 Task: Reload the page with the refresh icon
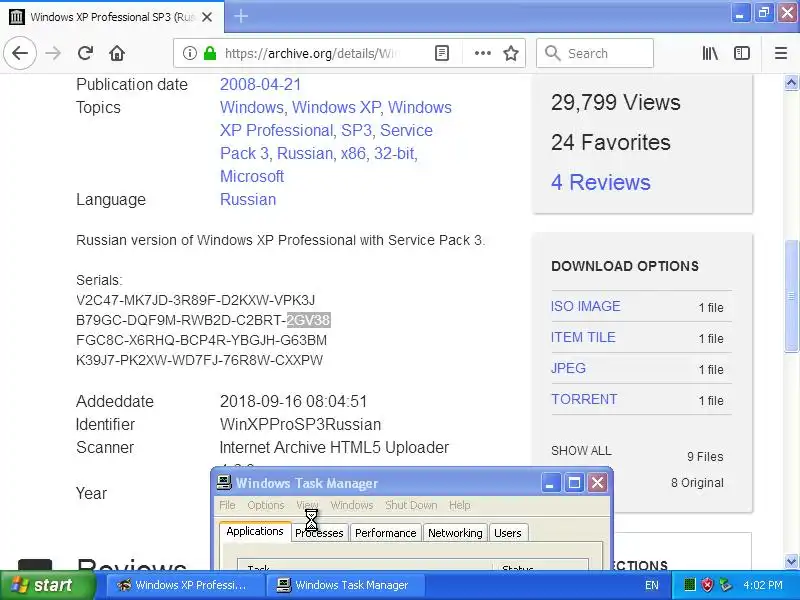pos(85,53)
